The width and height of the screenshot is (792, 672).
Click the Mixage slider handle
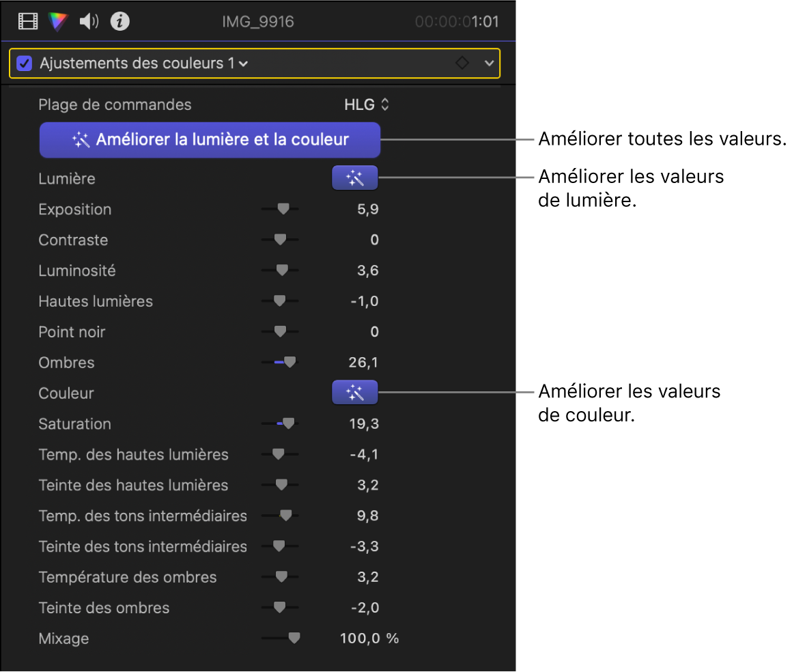tap(294, 639)
